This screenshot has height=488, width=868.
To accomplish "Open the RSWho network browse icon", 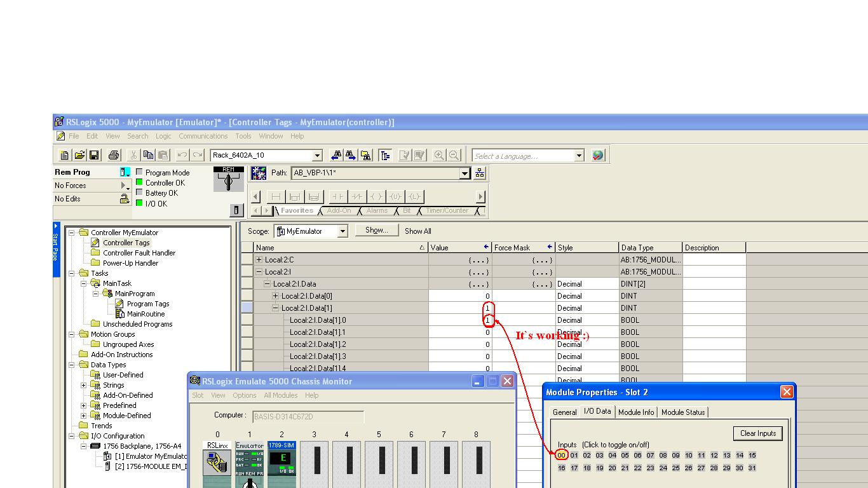I will coord(479,173).
